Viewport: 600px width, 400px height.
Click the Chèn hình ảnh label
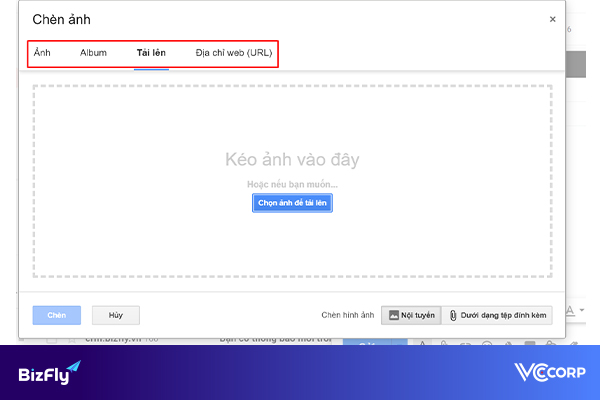(x=347, y=315)
